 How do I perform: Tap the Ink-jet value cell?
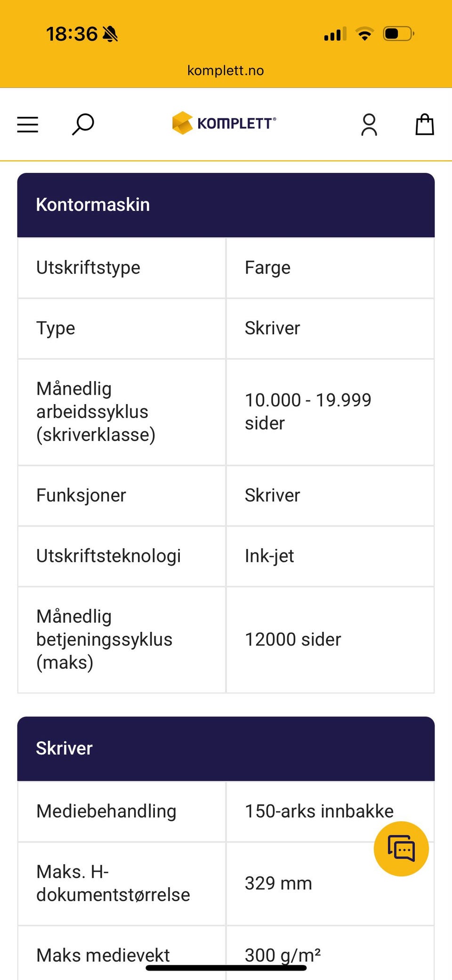coord(269,556)
